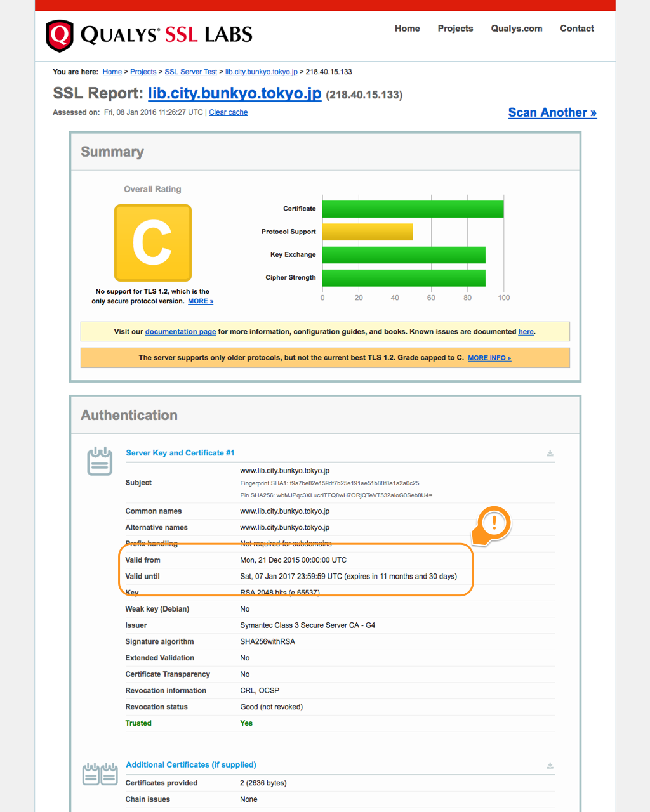
Task: Click the SSL Server Test breadcrumb link
Action: 191,72
